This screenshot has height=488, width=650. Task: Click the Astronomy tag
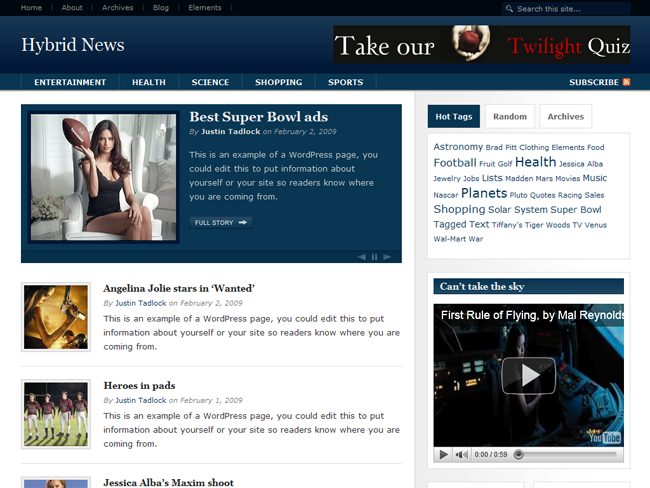pos(458,147)
